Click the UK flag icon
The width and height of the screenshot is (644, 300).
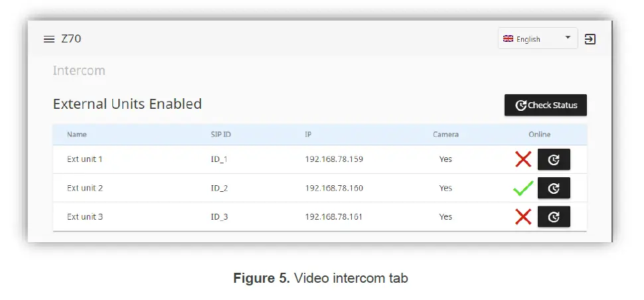pos(509,38)
